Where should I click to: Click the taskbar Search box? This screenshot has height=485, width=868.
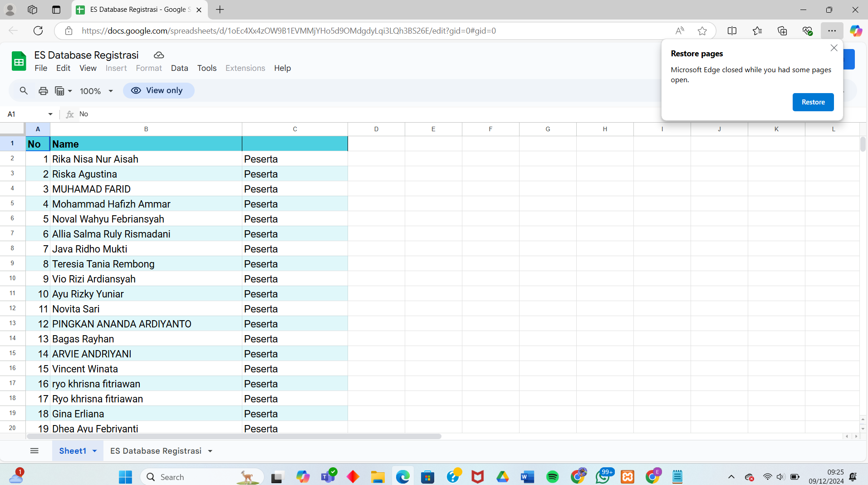(202, 477)
